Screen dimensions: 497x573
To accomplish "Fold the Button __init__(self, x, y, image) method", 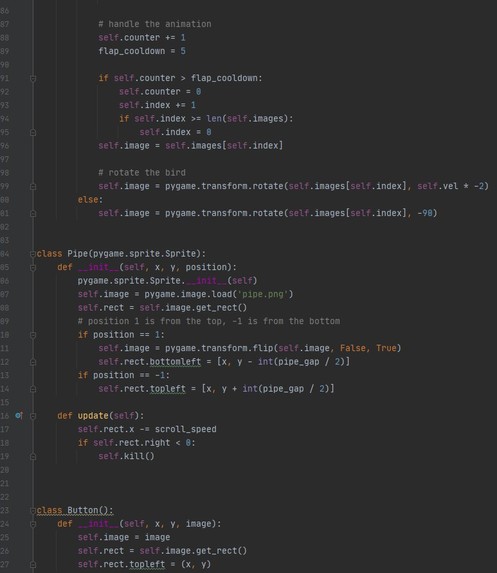I will 33,524.
